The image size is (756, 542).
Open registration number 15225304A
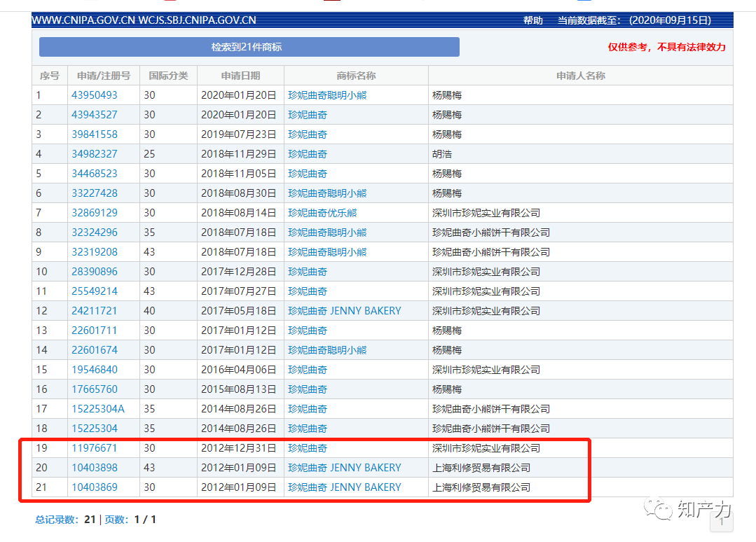[x=98, y=408]
